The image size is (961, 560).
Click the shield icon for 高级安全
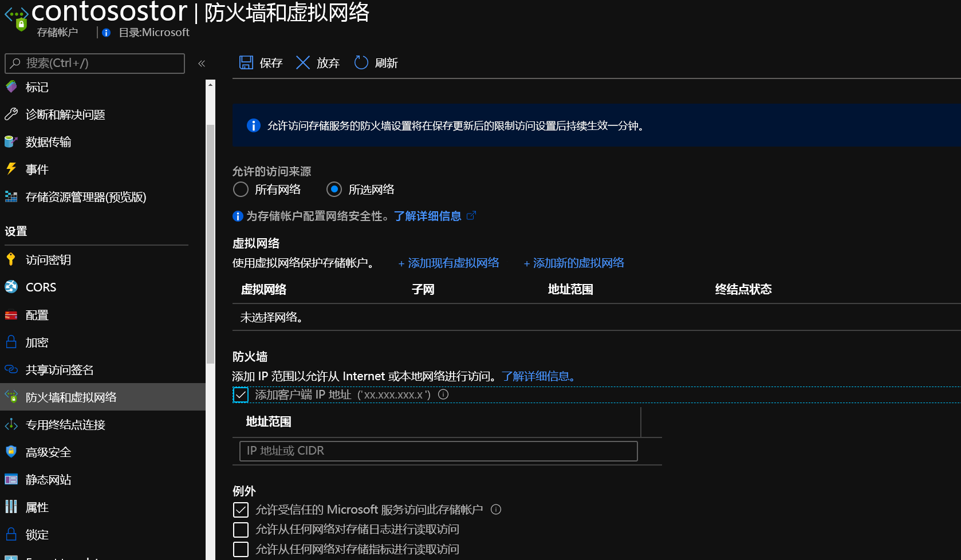[11, 451]
